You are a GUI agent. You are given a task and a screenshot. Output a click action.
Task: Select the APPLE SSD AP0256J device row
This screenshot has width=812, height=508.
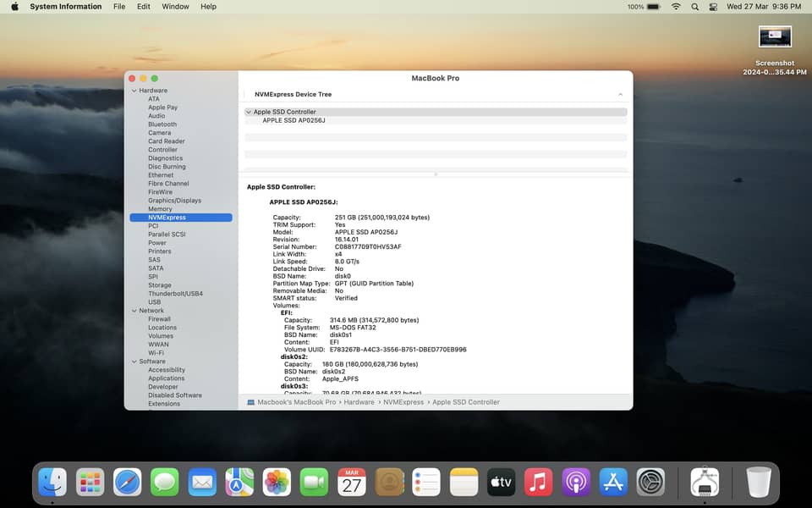[294, 120]
